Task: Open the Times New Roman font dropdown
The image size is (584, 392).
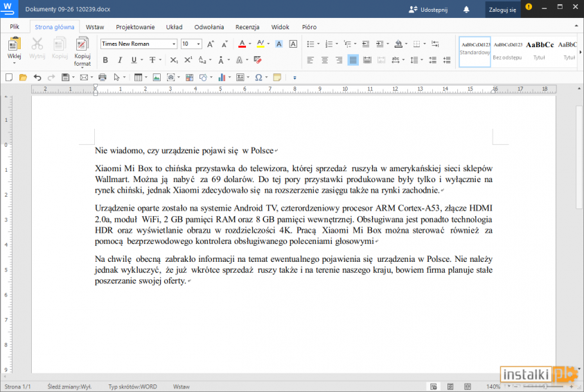Action: coord(174,44)
